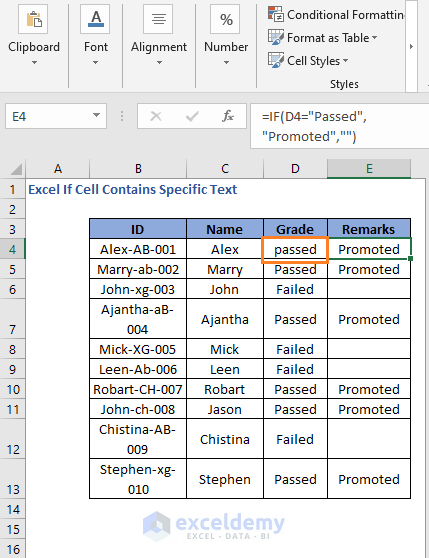
Task: Open the Format as Table dropdown
Action: [x=375, y=37]
